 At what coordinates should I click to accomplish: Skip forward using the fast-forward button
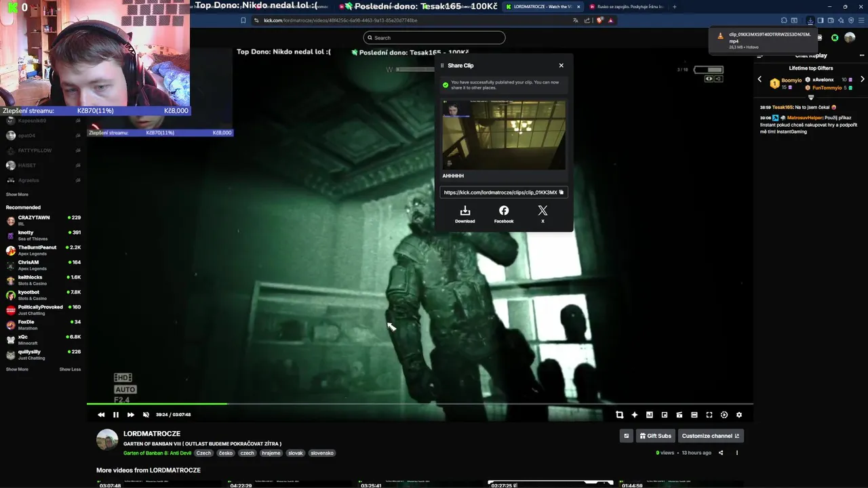[x=131, y=415]
